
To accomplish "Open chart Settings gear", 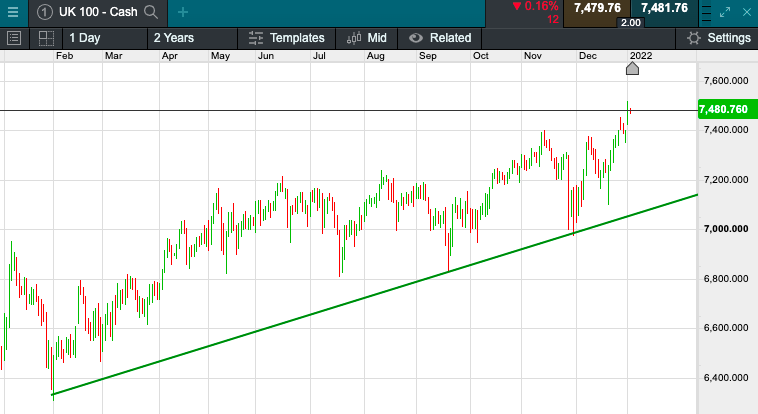I will (715, 38).
